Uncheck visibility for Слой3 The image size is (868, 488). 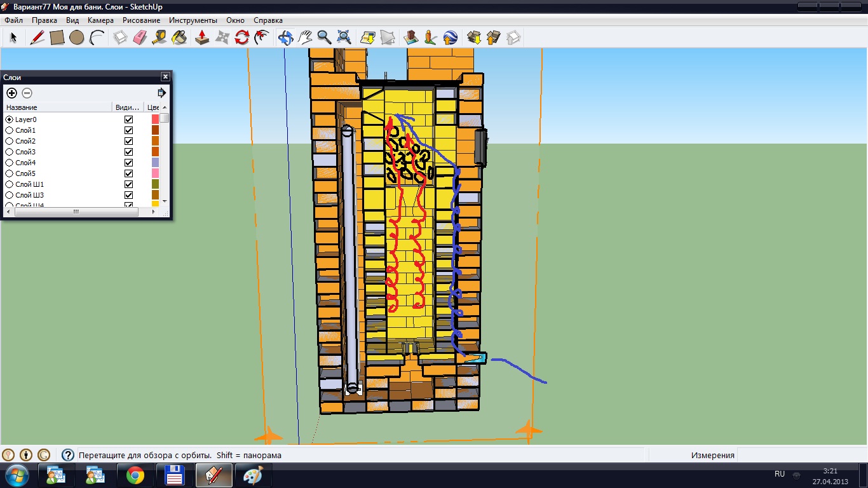tap(129, 152)
